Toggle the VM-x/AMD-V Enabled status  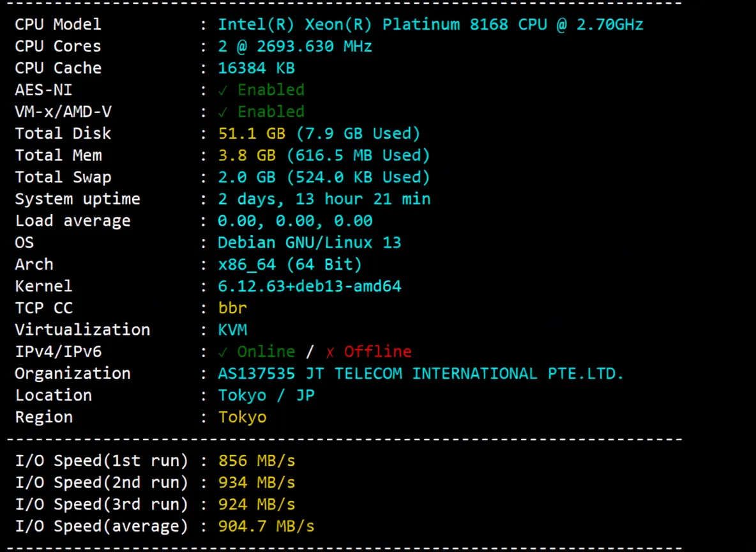tap(271, 111)
